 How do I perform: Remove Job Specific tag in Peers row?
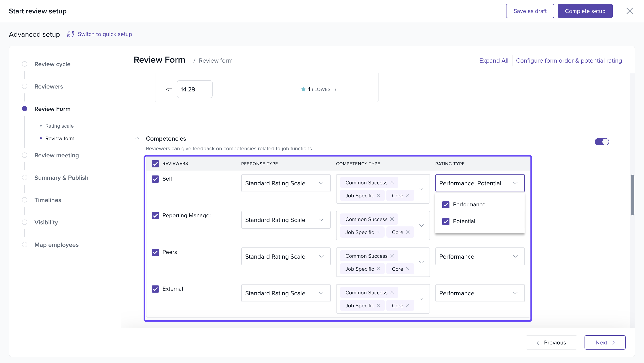[x=379, y=269]
